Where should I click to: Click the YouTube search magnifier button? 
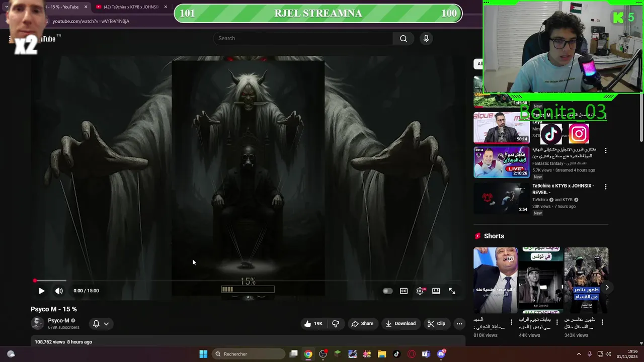click(404, 39)
